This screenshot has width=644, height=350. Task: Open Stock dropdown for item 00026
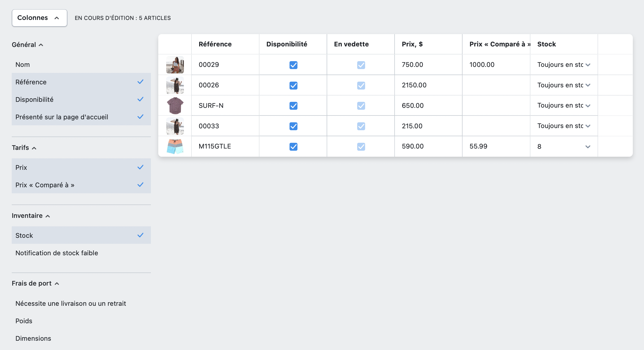(564, 85)
